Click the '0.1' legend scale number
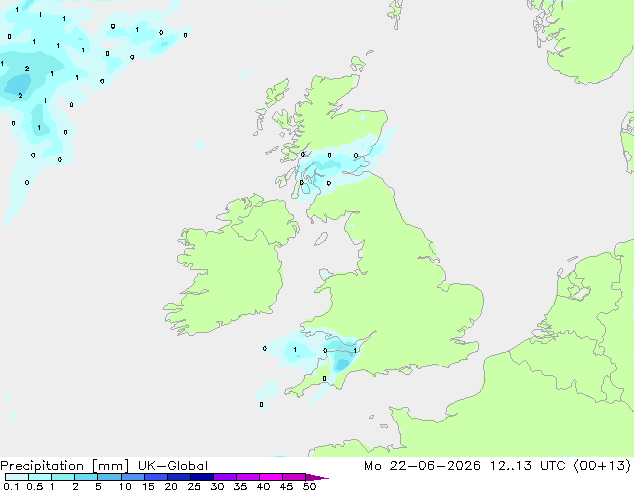 pyautogui.click(x=11, y=486)
